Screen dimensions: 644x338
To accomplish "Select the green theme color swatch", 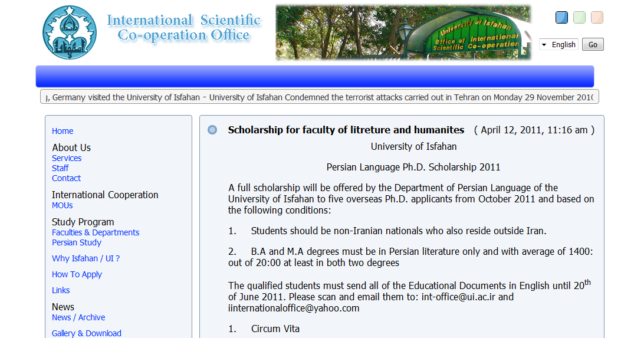I will pos(579,18).
